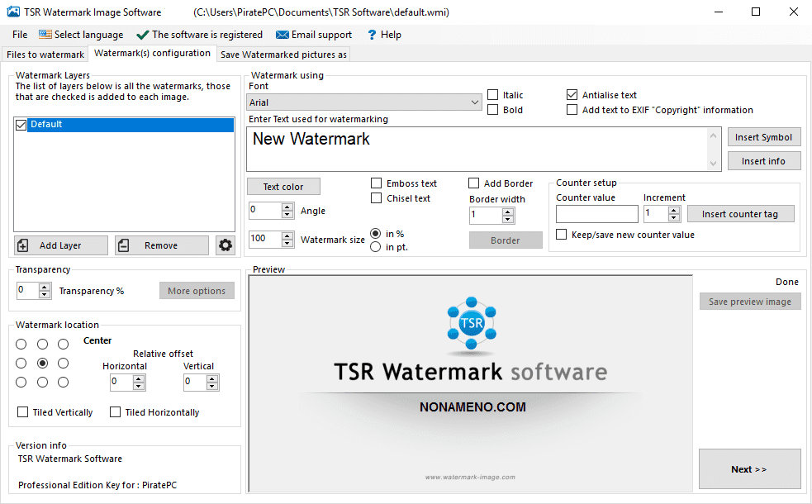This screenshot has height=504, width=812.
Task: Select the 'in pt.' size radio button
Action: [376, 247]
